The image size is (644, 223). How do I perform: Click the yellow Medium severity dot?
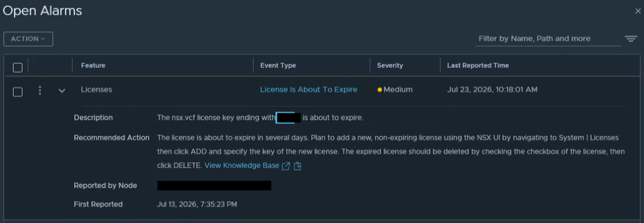point(380,90)
